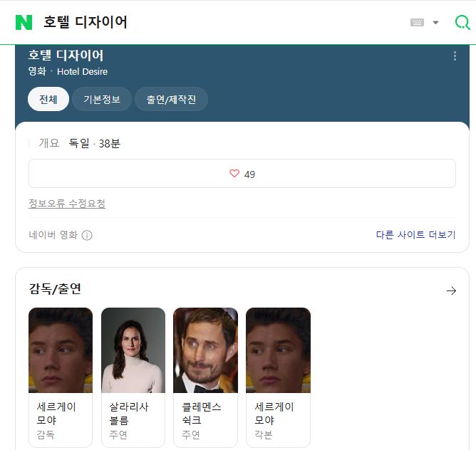
Task: Click the search magnifier icon
Action: (x=462, y=22)
